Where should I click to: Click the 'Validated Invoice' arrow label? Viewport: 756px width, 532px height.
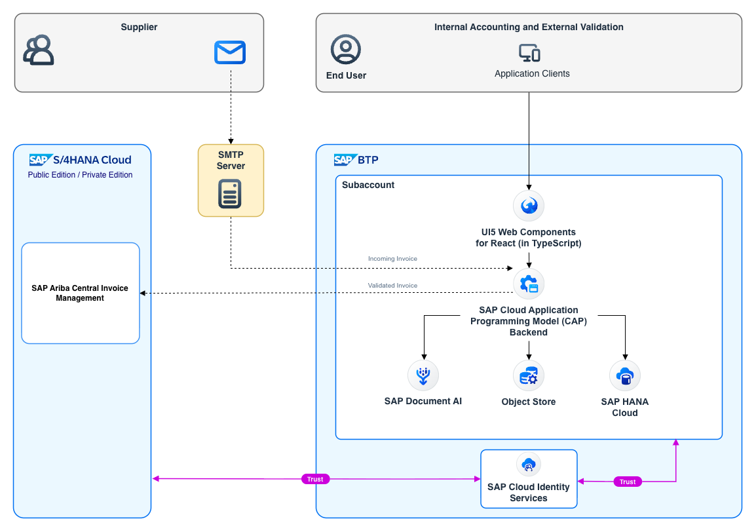point(392,286)
